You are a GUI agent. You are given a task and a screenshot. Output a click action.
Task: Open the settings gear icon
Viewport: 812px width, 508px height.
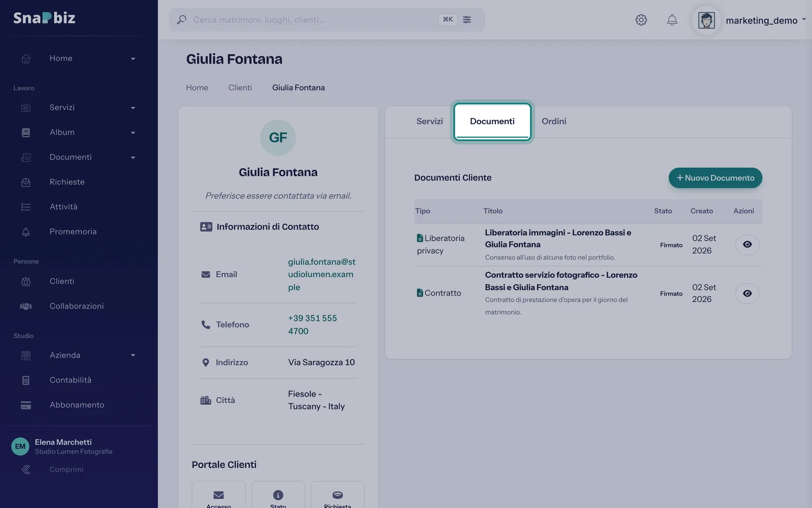(641, 20)
